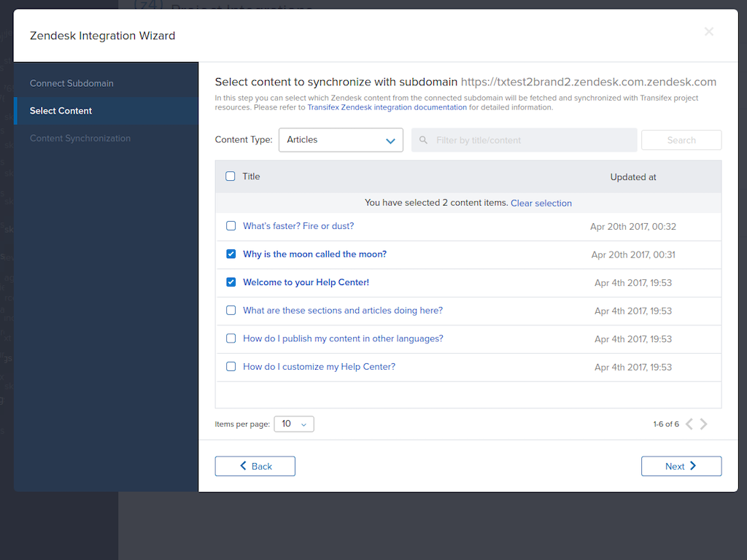747x560 pixels.
Task: Go to next page with right chevron
Action: click(704, 424)
